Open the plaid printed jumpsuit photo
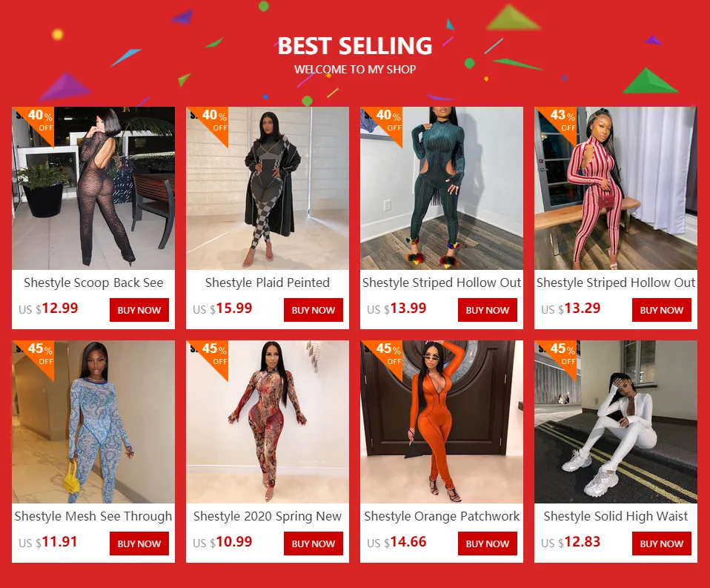Screen dimensions: 710x588 tap(267, 188)
